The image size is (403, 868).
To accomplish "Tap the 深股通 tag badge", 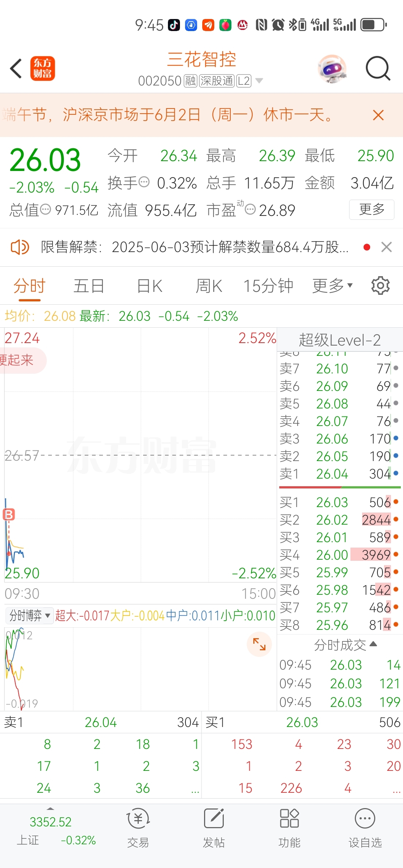I will point(217,81).
